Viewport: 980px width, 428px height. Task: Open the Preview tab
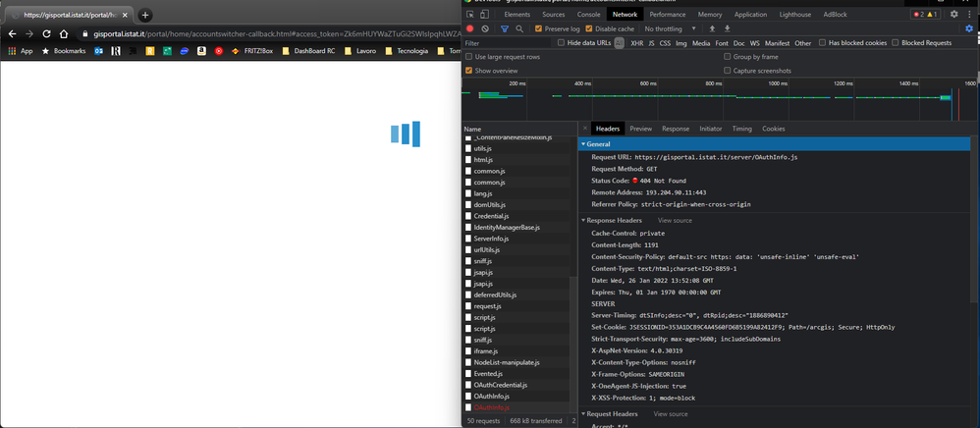tap(640, 128)
